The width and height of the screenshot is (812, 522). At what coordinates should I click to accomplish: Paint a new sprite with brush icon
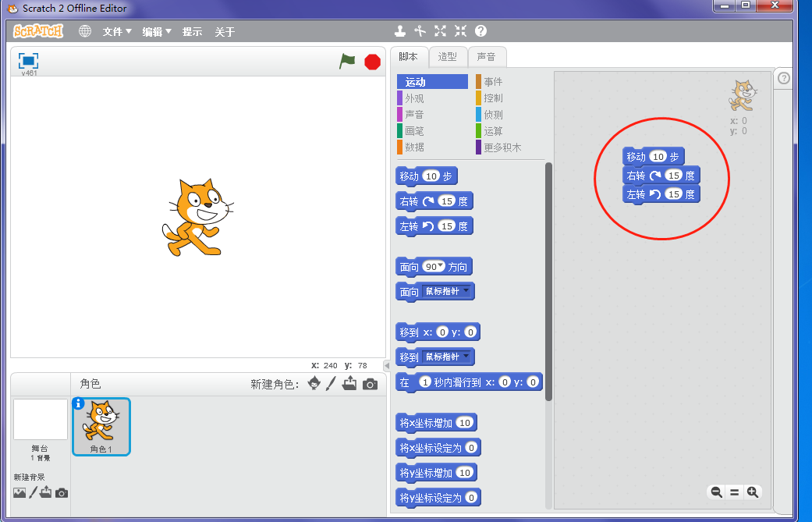point(331,383)
